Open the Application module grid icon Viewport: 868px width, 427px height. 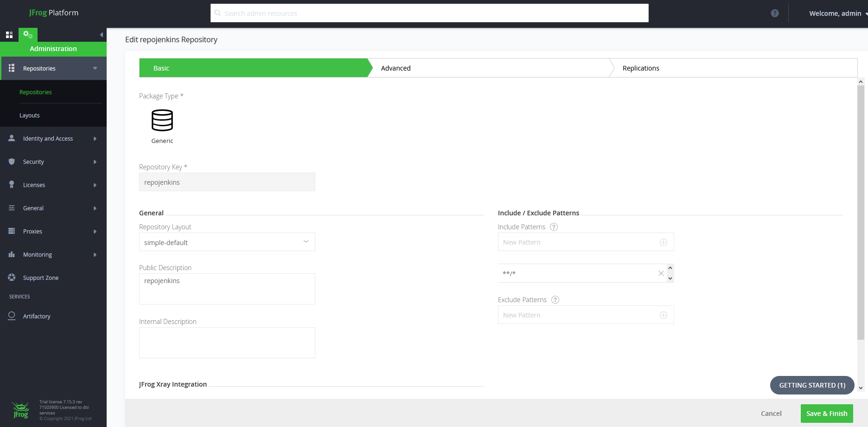click(9, 35)
